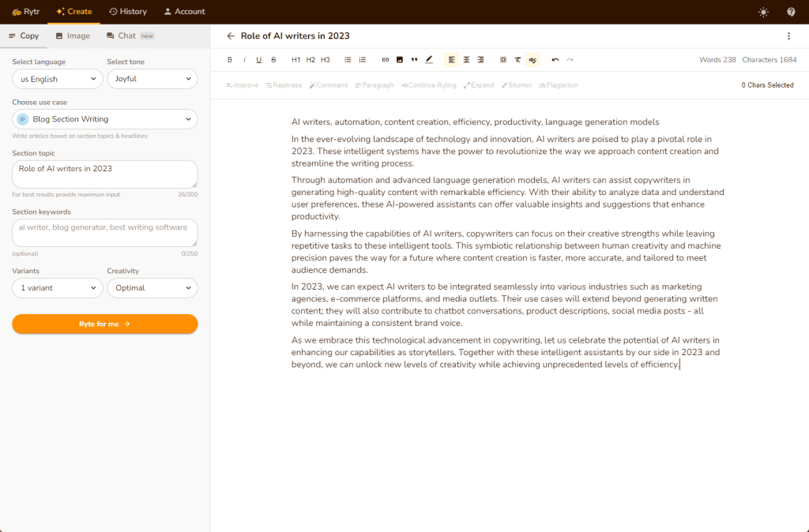Apply the H2 heading style
This screenshot has width=809, height=532.
[x=310, y=60]
